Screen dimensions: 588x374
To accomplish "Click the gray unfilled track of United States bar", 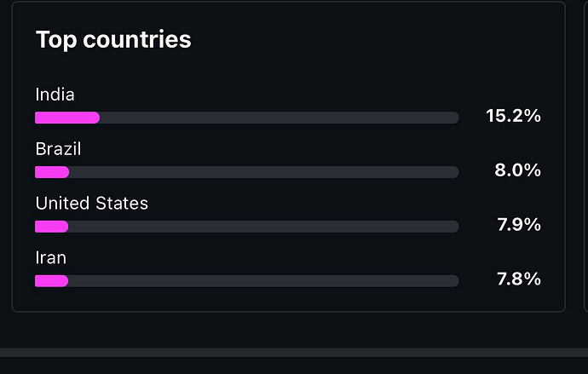I will (x=264, y=227).
